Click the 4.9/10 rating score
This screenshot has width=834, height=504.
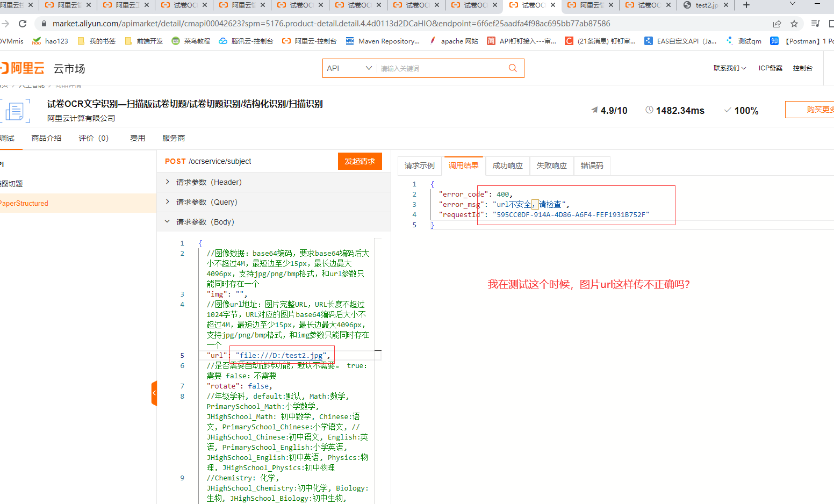tap(614, 110)
